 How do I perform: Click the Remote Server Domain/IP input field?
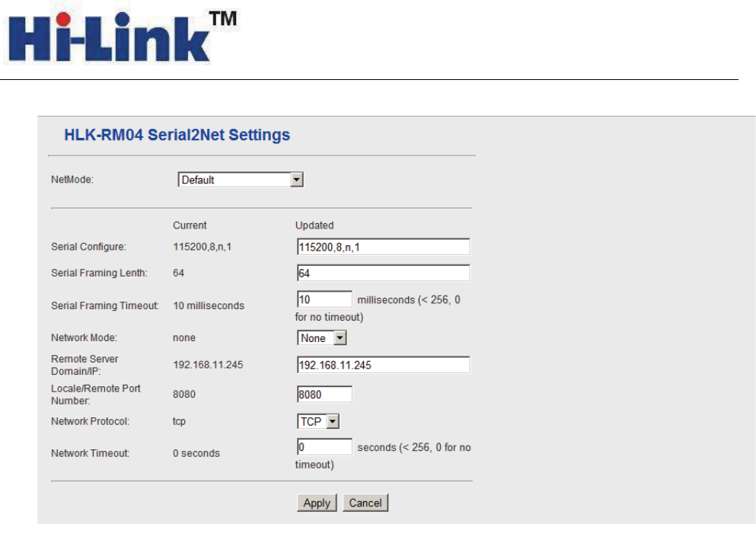383,365
